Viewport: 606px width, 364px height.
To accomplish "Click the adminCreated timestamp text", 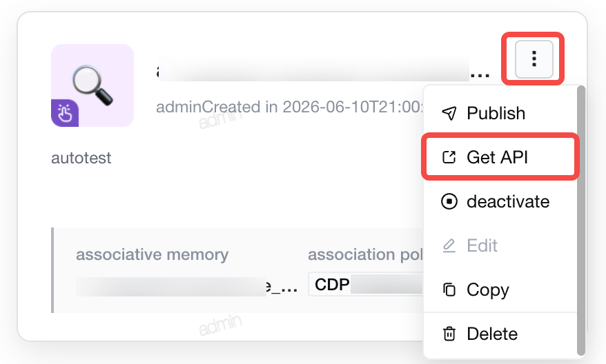I will coord(289,107).
